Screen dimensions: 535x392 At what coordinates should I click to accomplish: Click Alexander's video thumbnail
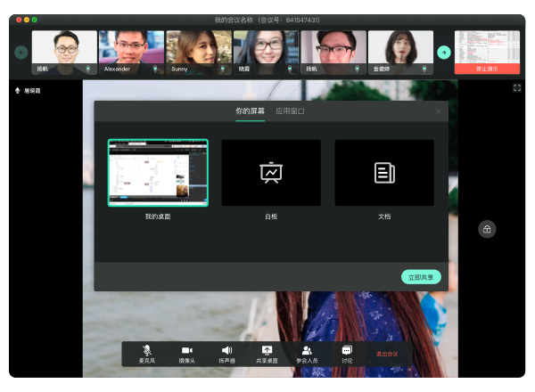[131, 51]
